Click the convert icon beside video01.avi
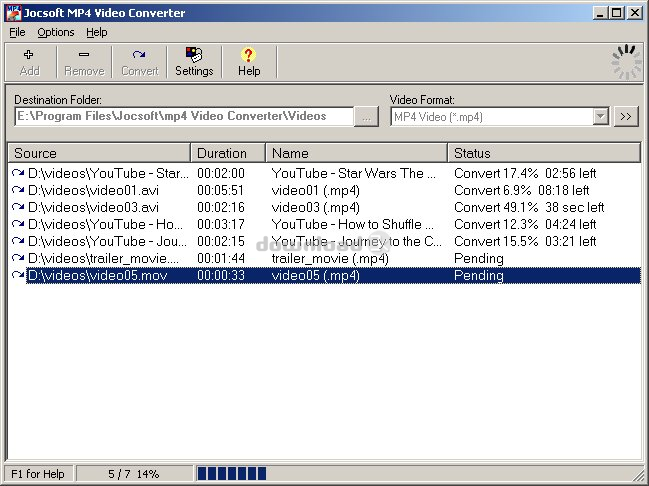Screen dimensions: 649x486 18,190
